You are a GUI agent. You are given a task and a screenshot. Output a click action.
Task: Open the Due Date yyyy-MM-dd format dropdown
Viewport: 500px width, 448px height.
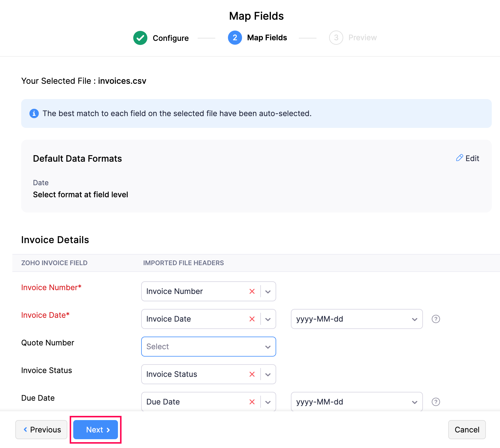pyautogui.click(x=415, y=402)
